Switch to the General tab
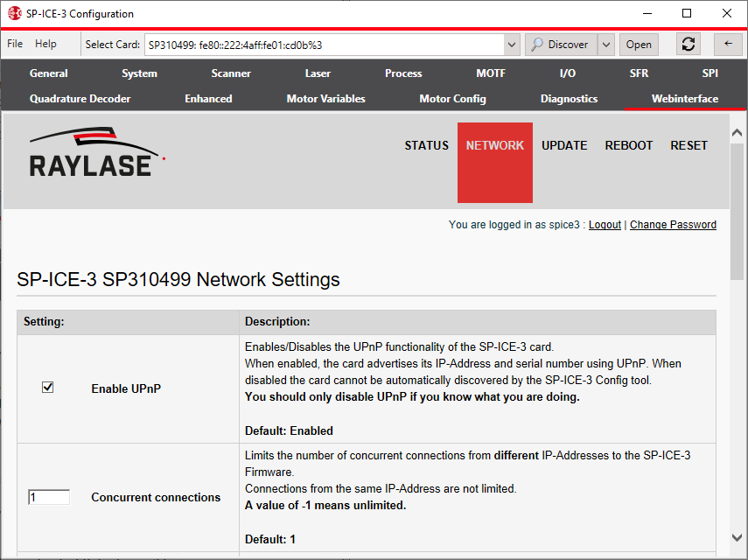Image resolution: width=748 pixels, height=560 pixels. (x=49, y=73)
